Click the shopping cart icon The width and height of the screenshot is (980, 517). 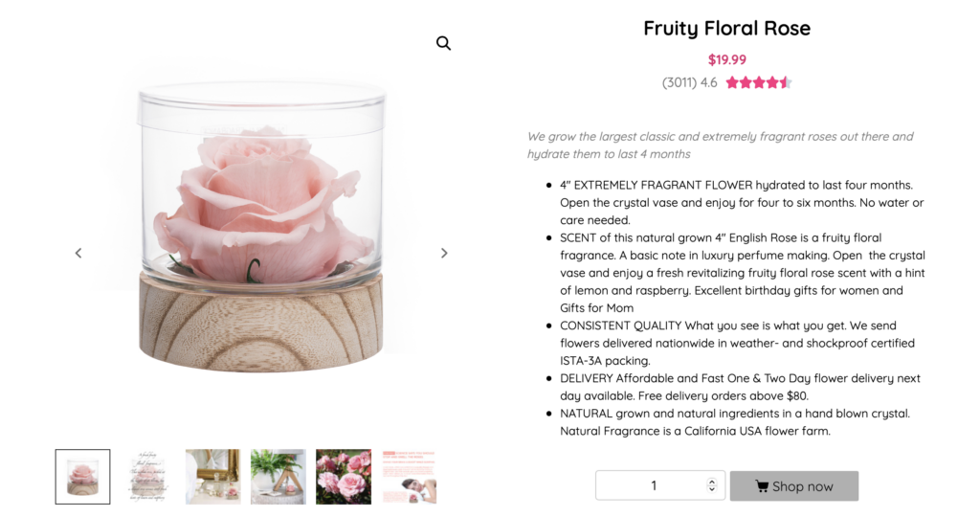tap(762, 486)
